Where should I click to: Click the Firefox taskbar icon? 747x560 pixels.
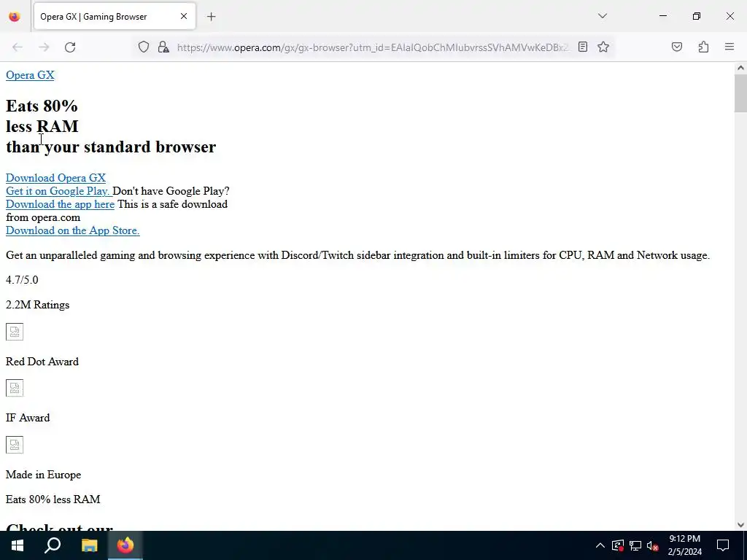pos(125,545)
